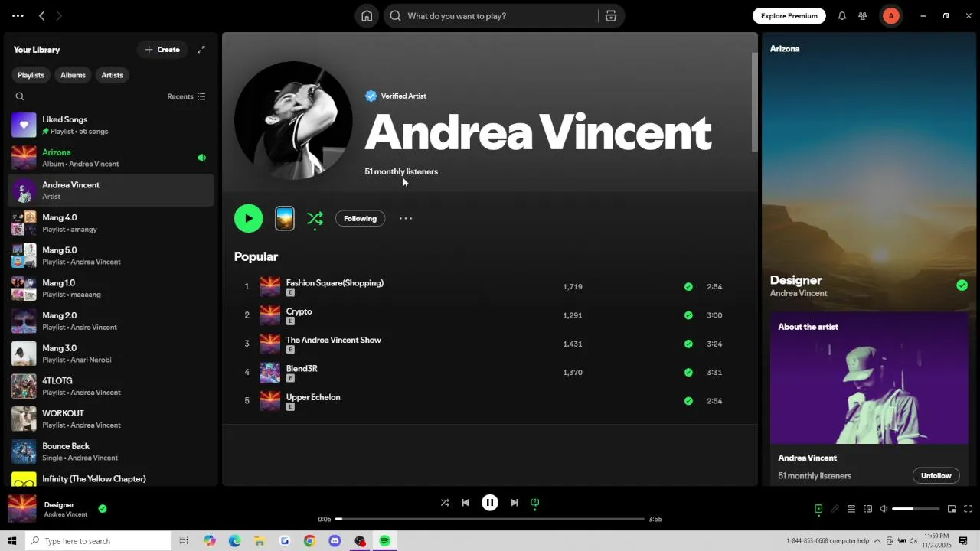Open Friend Activity icon
The width and height of the screenshot is (980, 551).
click(863, 16)
